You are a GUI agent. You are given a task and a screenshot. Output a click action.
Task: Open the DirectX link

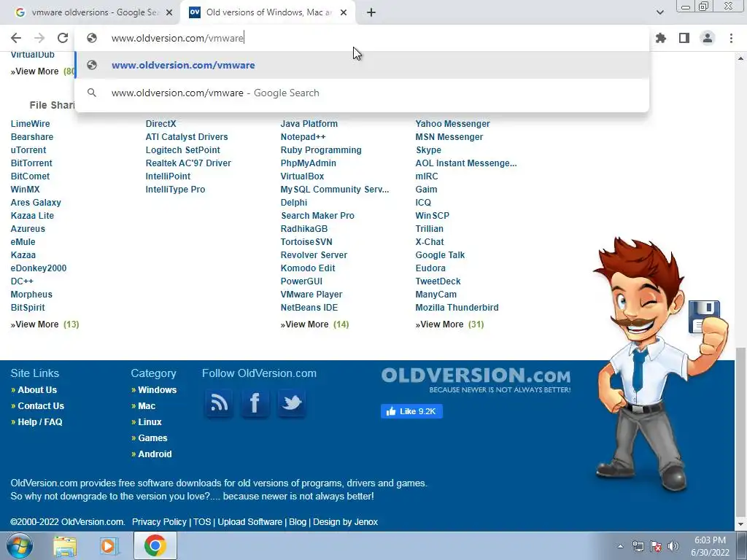pyautogui.click(x=160, y=123)
